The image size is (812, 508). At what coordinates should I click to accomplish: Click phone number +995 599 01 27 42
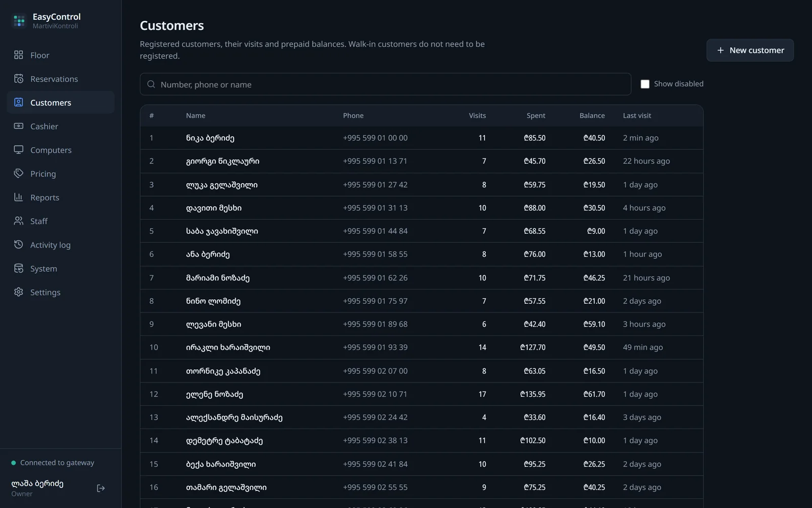point(375,184)
